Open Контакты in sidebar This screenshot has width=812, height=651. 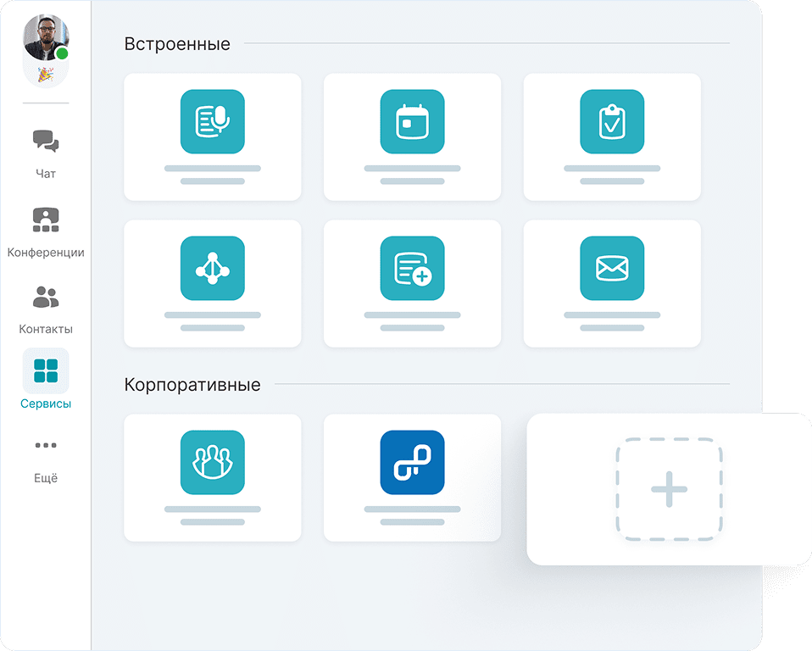coord(46,309)
